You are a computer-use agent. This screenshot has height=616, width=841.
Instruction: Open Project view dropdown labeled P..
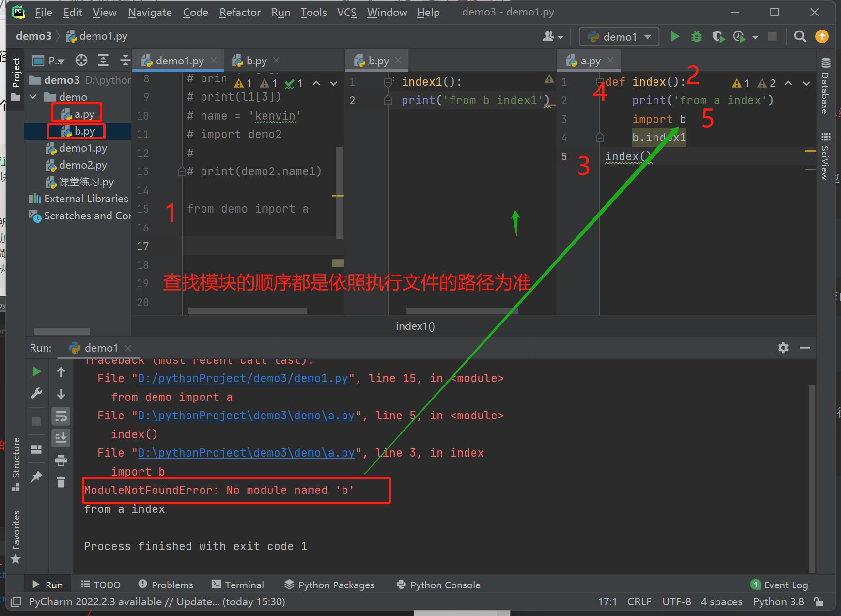48,61
